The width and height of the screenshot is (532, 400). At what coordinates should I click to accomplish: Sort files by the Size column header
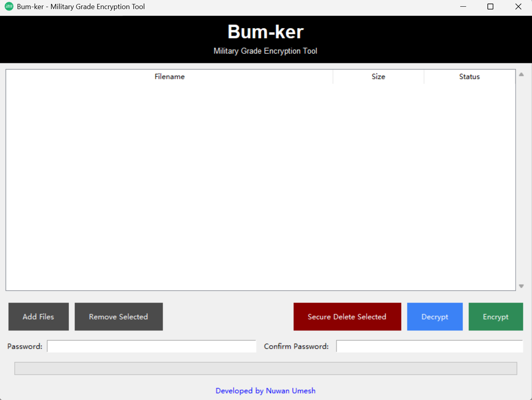tap(378, 77)
